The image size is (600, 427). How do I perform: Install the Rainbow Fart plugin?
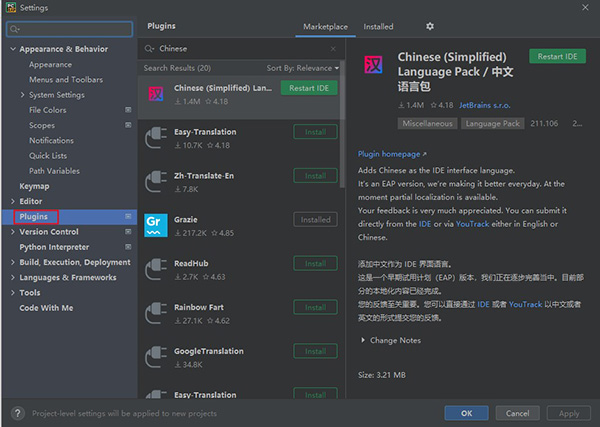(x=315, y=307)
